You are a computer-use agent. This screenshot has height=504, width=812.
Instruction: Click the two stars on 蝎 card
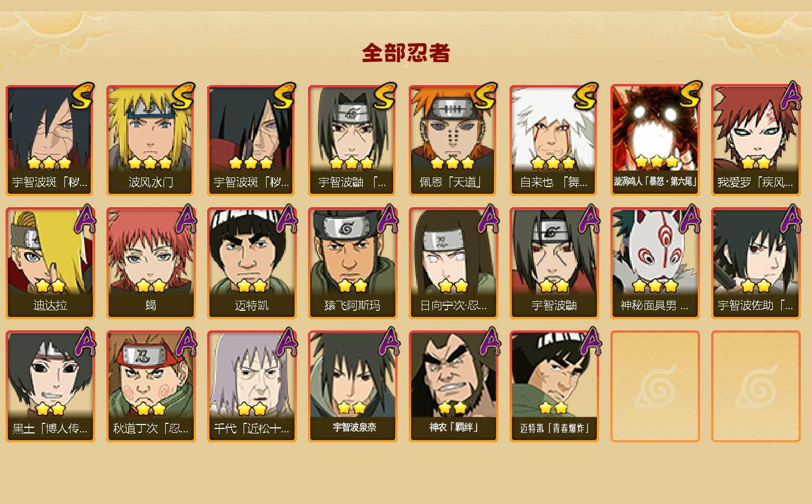pyautogui.click(x=151, y=286)
